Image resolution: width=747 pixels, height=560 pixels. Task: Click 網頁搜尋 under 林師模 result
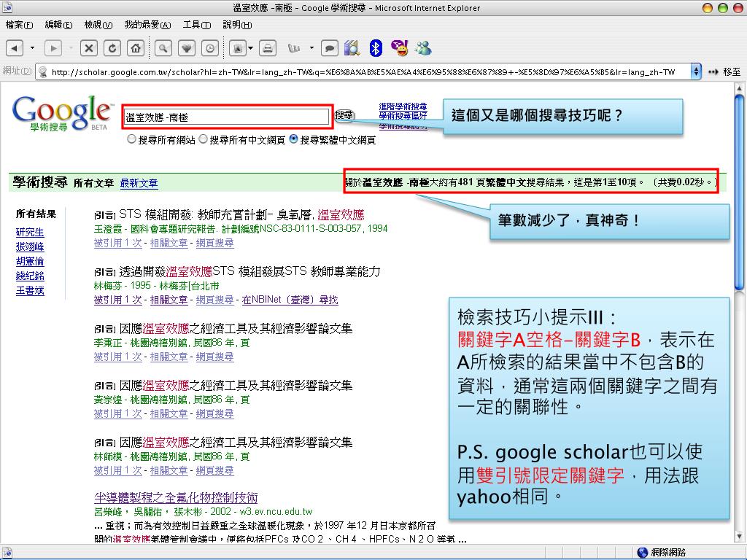click(215, 470)
